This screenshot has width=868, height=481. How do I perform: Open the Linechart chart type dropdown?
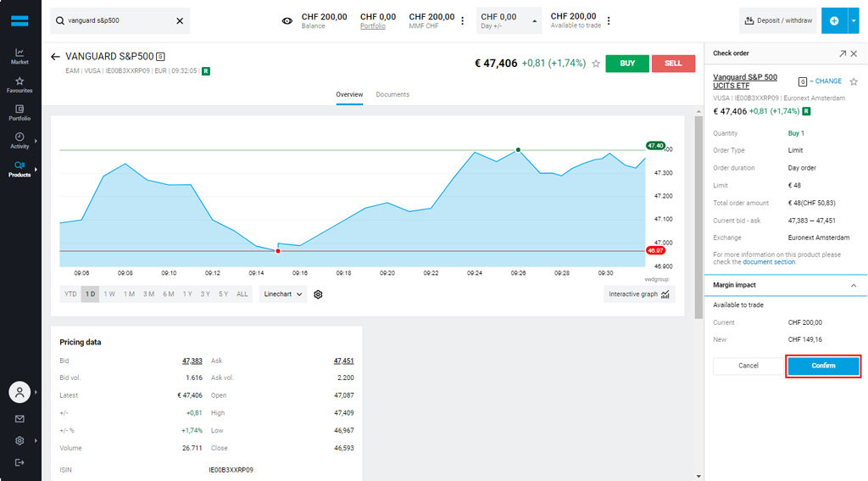pos(283,294)
